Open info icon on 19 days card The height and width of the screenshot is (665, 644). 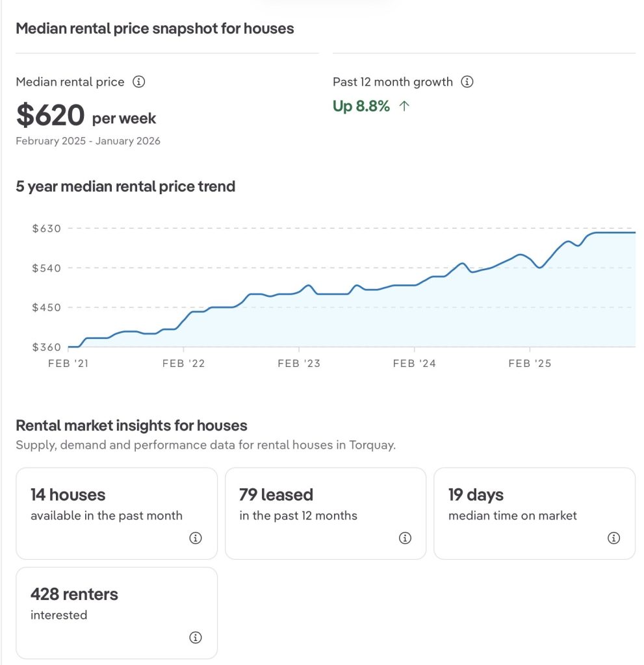[613, 538]
